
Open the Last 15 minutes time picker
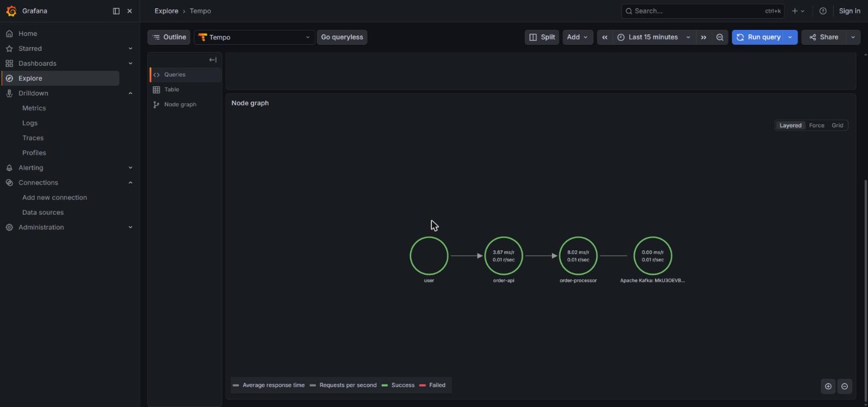coord(654,38)
